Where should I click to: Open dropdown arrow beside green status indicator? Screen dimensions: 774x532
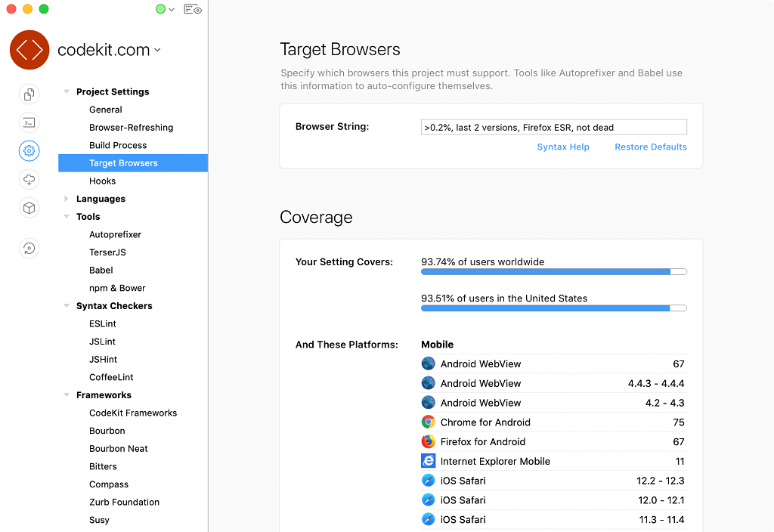(172, 9)
